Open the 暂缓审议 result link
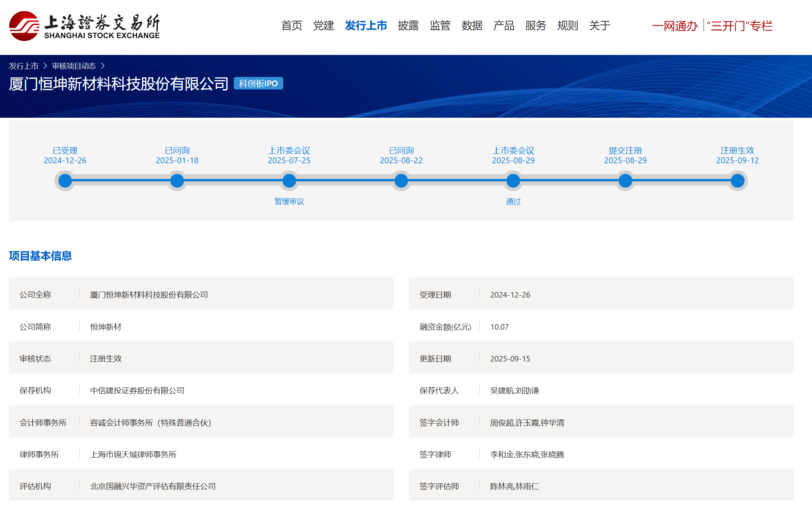Viewport: 812px width, 511px height. pos(289,201)
